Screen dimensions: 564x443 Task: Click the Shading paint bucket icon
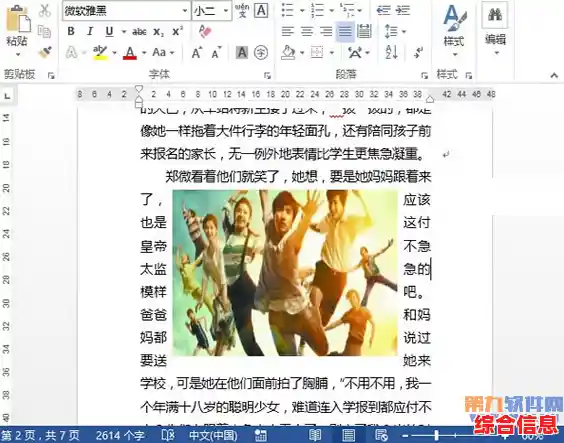coord(288,53)
